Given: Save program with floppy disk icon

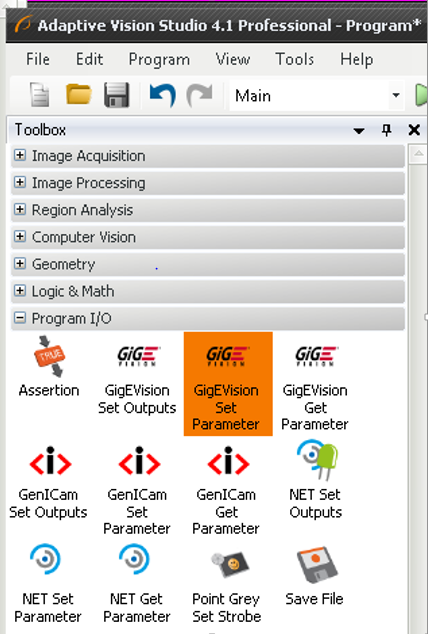Looking at the screenshot, I should [116, 95].
